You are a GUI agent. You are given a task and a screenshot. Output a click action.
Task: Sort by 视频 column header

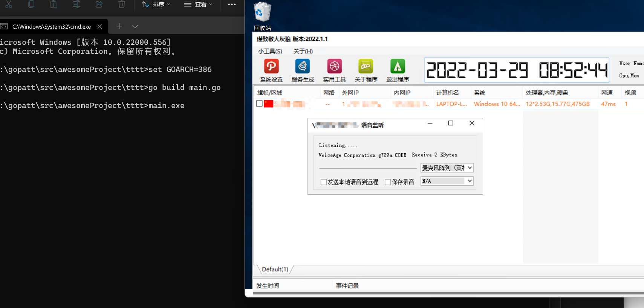point(633,93)
